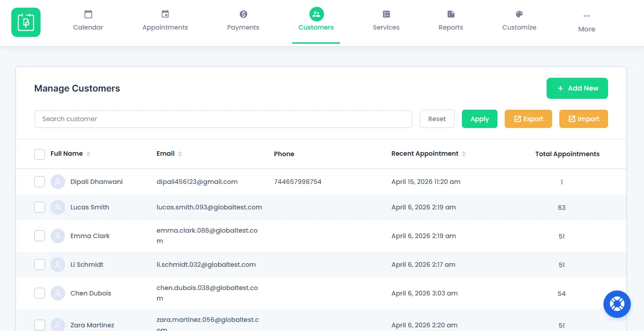This screenshot has width=644, height=331.
Task: Click the name Zara Martinez
Action: (x=92, y=325)
